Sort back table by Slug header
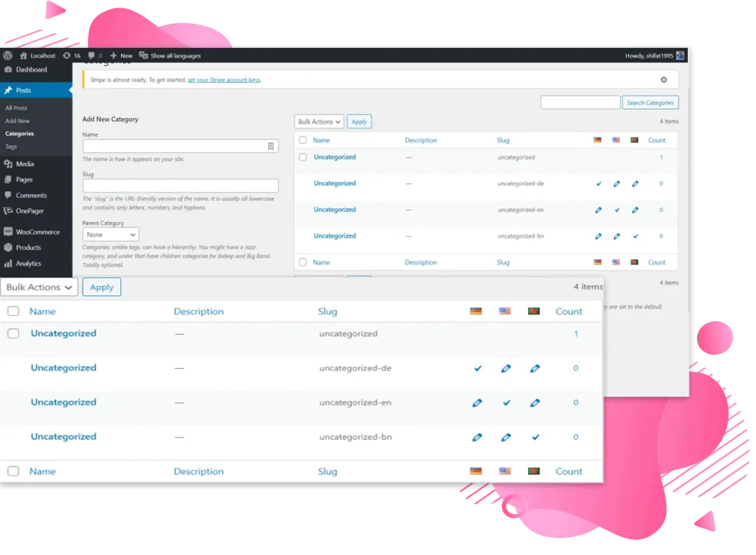This screenshot has height=555, width=756. (x=503, y=140)
